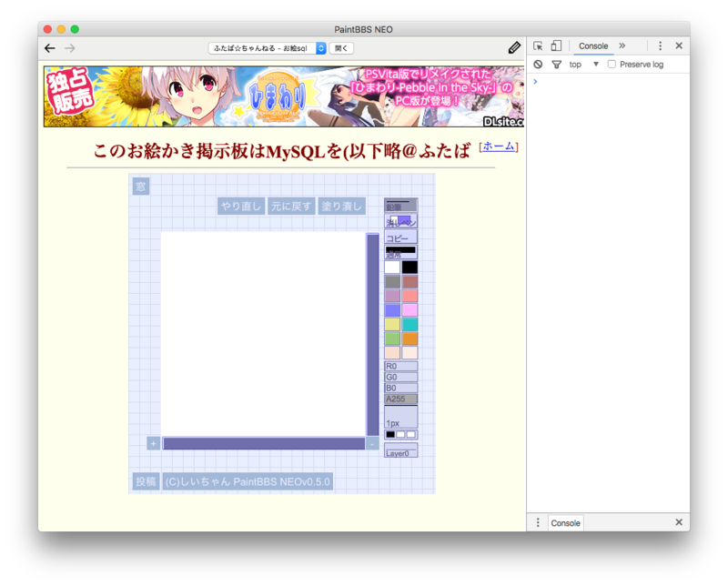Screen dimensions: 728x586
Task: Click the inspect element icon in DevTools
Action: point(536,45)
